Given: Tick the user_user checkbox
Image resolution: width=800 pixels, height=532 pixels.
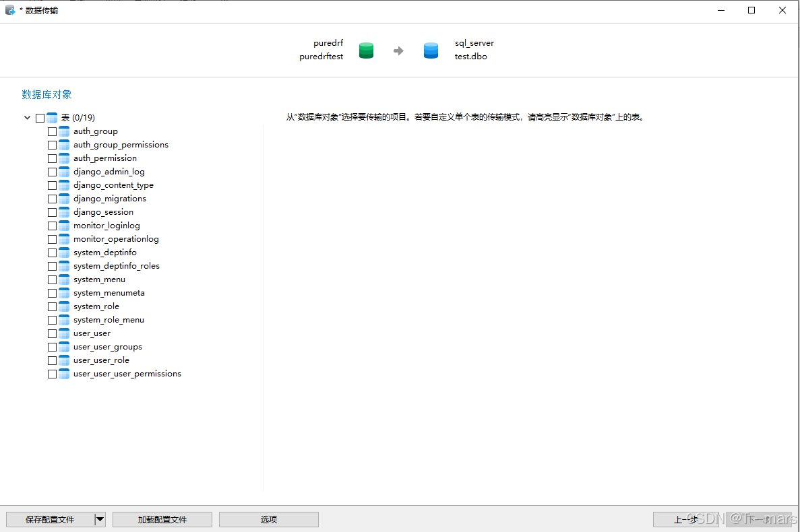Looking at the screenshot, I should tap(52, 334).
